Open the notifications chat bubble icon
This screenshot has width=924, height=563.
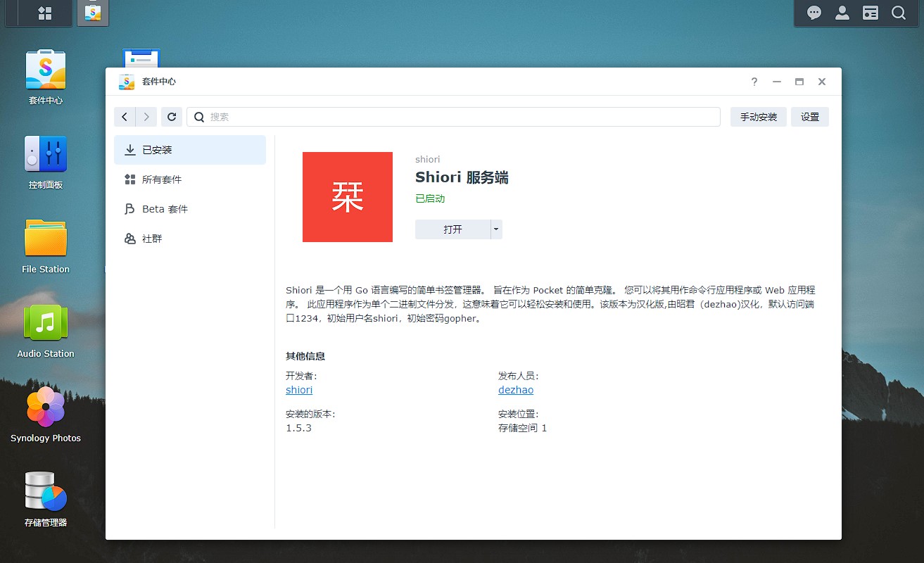pyautogui.click(x=814, y=13)
